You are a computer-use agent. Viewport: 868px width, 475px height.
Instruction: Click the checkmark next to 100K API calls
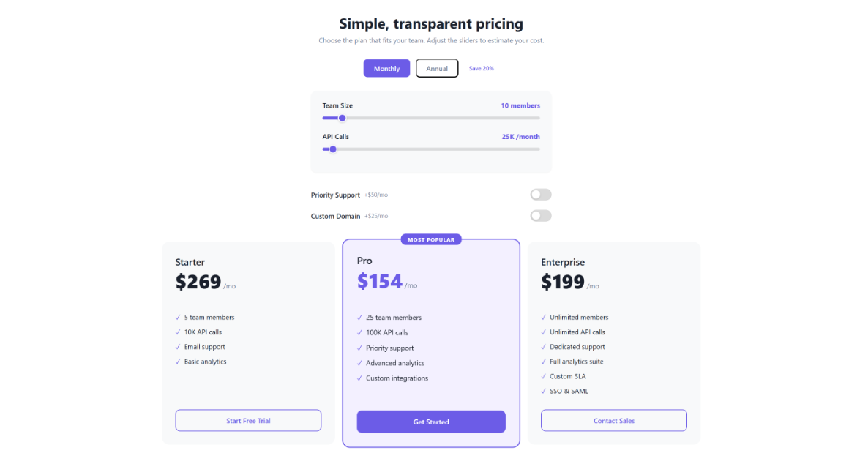359,332
